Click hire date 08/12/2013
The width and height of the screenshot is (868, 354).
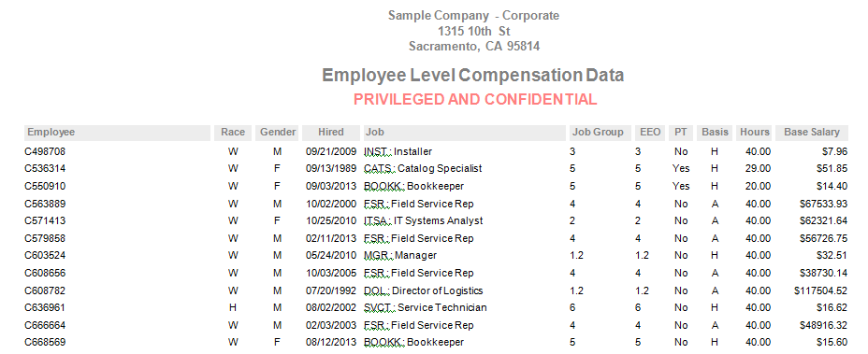tap(331, 343)
